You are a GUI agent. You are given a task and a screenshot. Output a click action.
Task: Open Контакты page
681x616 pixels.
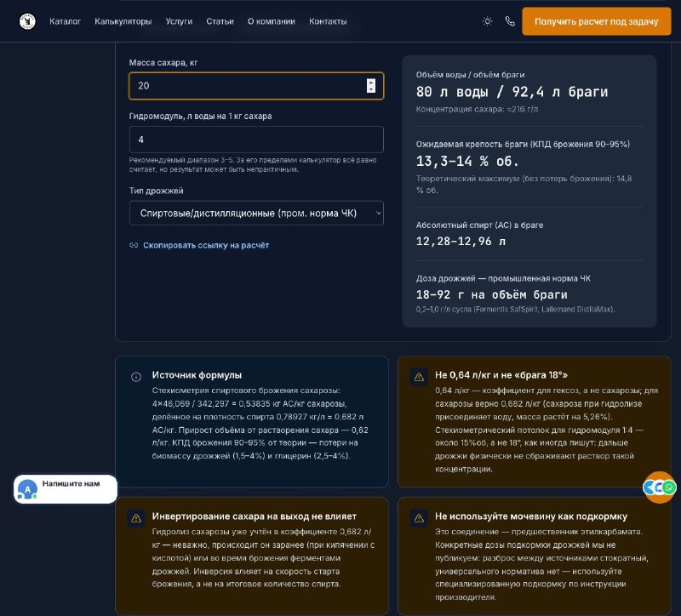(x=328, y=21)
